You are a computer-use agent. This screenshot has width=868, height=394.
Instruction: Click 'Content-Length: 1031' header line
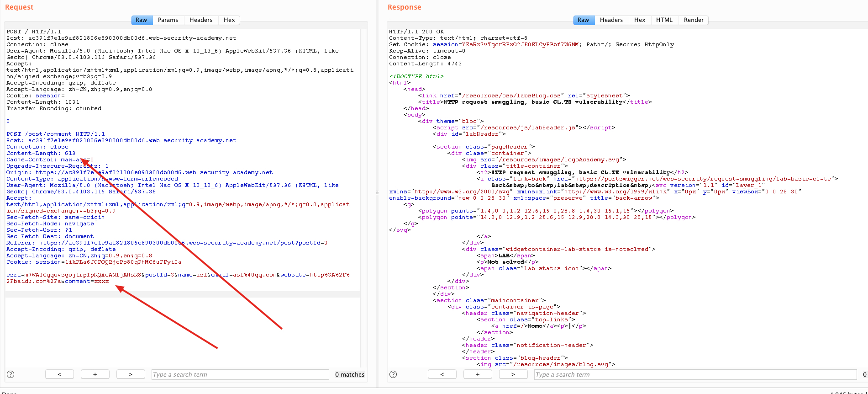coord(43,102)
